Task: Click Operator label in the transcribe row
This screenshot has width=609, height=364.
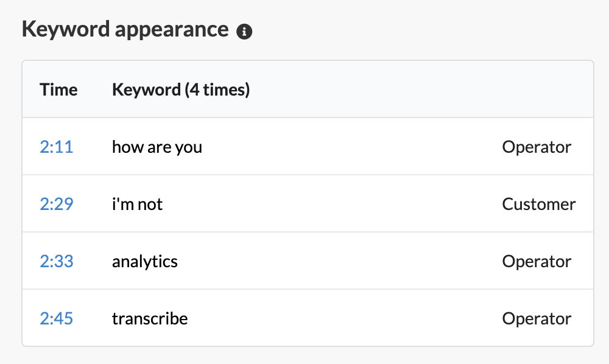Action: coord(537,318)
